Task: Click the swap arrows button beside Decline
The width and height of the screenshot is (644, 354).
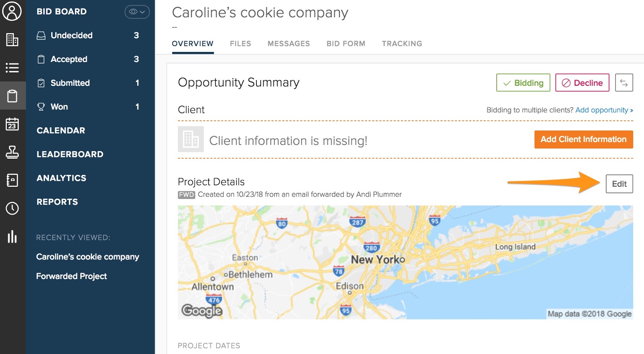Action: (x=624, y=83)
